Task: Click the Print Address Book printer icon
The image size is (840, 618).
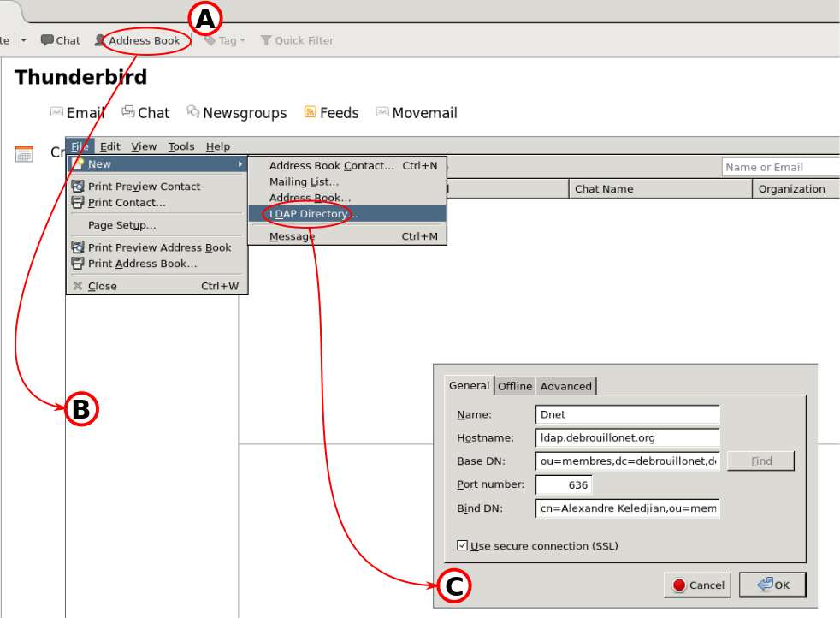Action: pyautogui.click(x=78, y=263)
